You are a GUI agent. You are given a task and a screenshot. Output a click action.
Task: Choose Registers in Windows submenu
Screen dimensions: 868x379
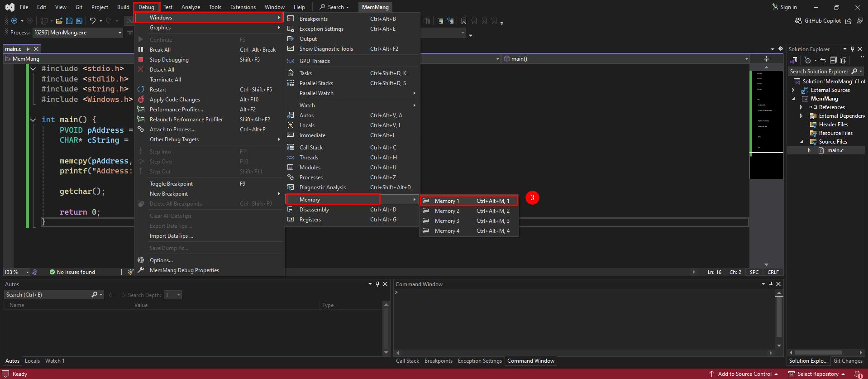pos(352,219)
